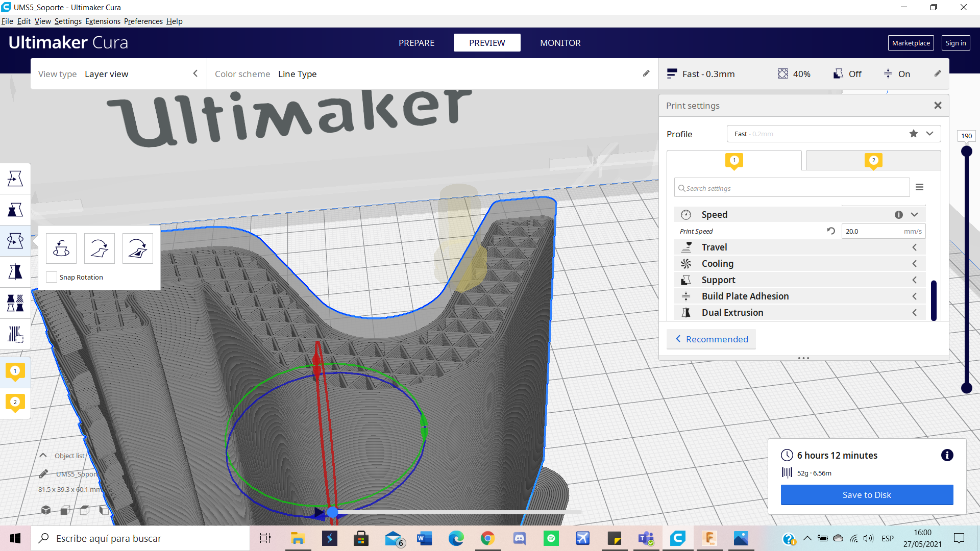Click the profile star icon

pos(914,134)
